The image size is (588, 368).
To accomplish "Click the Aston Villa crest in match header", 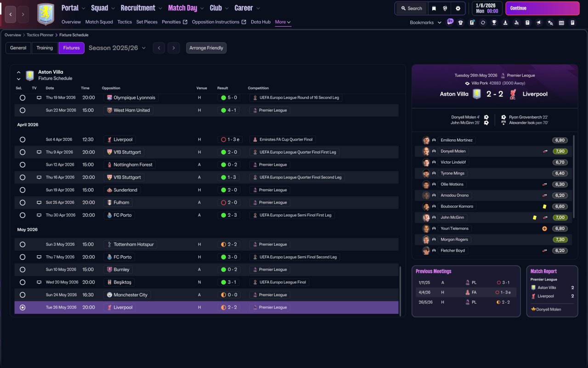I will [477, 94].
